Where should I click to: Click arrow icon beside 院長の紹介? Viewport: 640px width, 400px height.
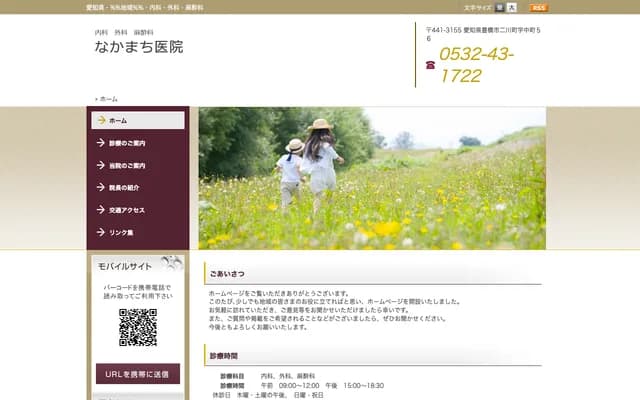pos(101,188)
